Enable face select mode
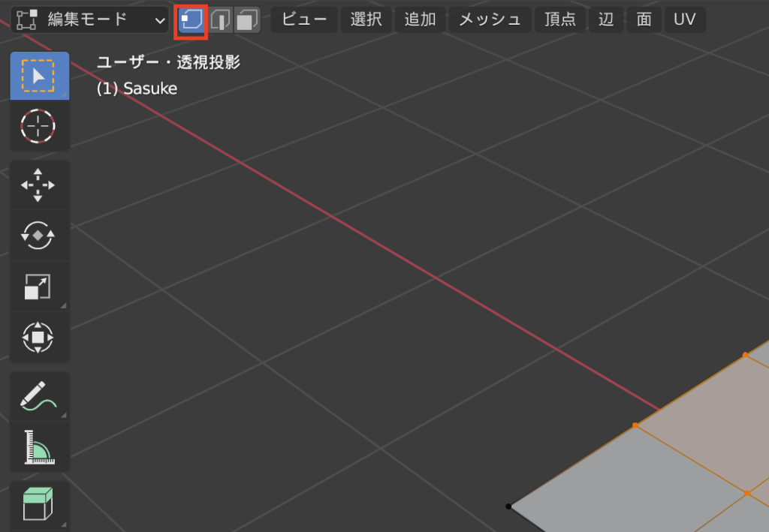The image size is (769, 532). tap(247, 20)
